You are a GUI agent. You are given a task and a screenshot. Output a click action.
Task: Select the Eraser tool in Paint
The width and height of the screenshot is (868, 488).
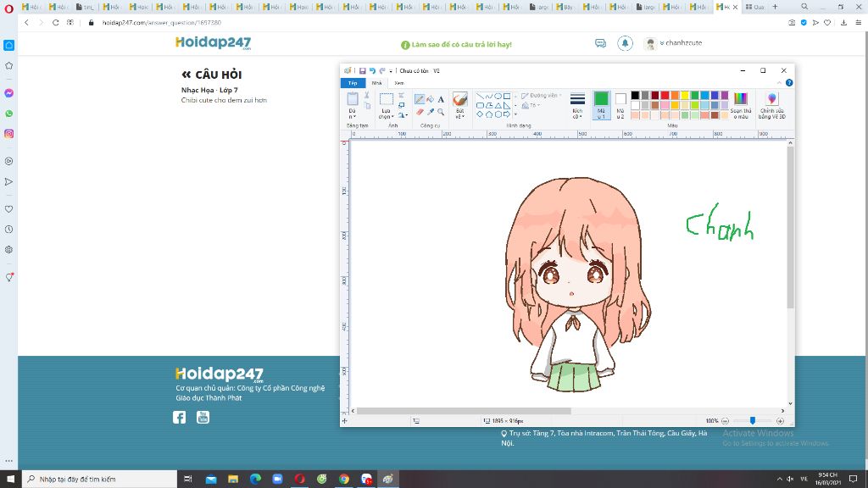420,112
